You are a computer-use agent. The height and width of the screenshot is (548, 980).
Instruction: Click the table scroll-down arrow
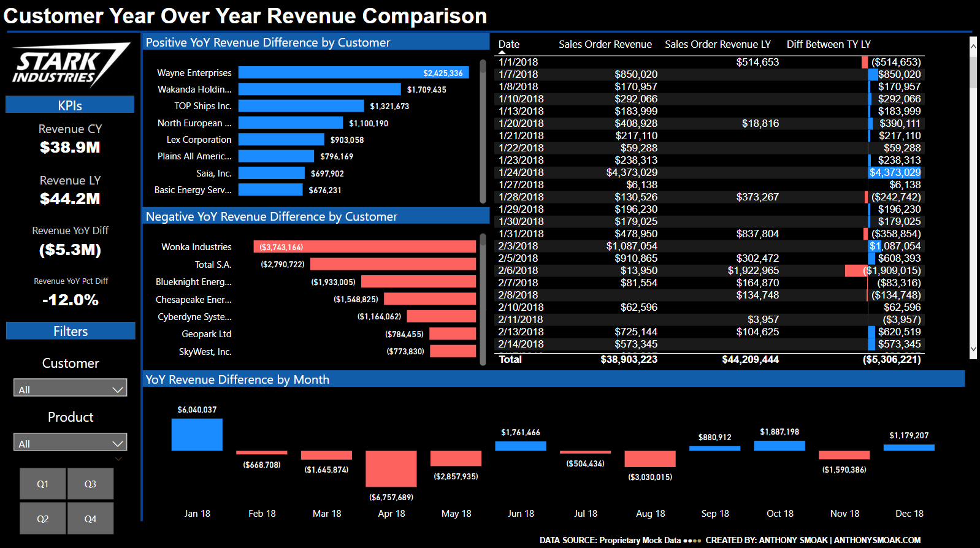[x=973, y=349]
